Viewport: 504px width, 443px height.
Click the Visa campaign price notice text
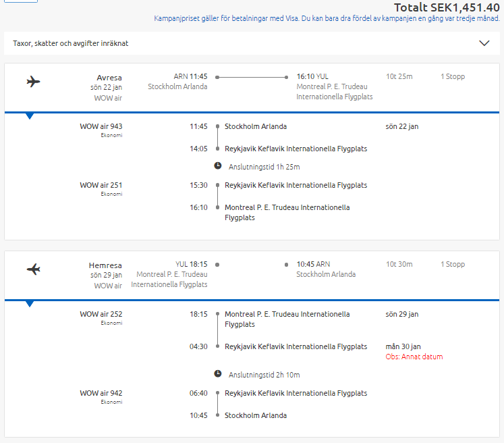point(327,18)
